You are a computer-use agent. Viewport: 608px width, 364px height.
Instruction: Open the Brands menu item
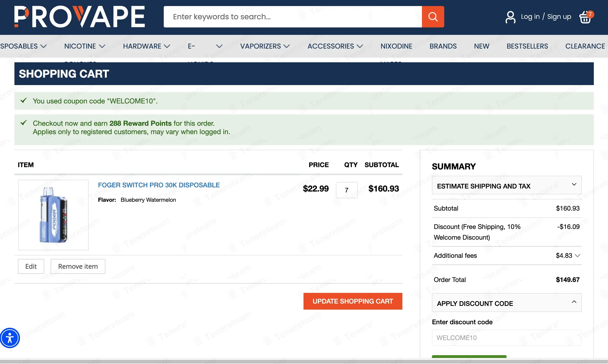click(443, 46)
